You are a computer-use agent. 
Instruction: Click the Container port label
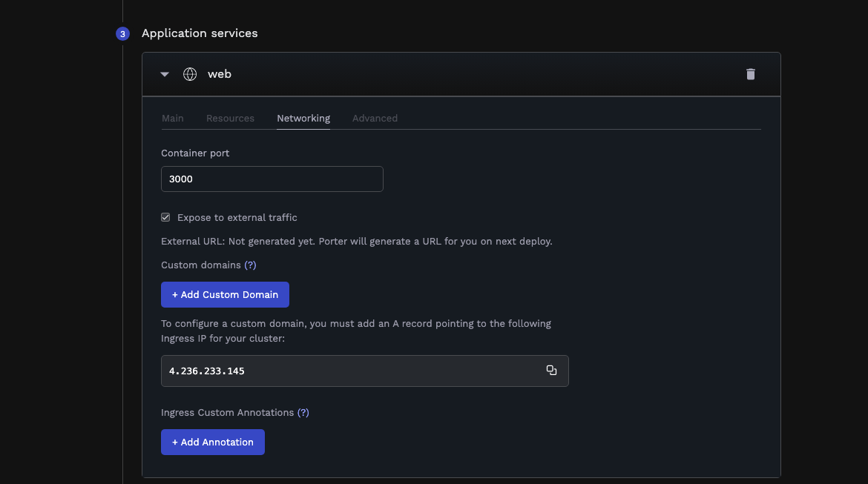pyautogui.click(x=195, y=153)
